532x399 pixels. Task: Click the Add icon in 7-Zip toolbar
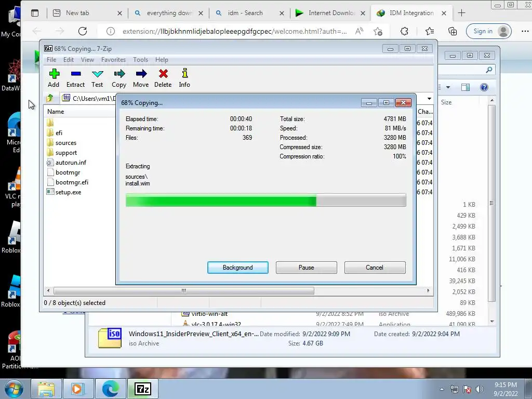tap(54, 78)
